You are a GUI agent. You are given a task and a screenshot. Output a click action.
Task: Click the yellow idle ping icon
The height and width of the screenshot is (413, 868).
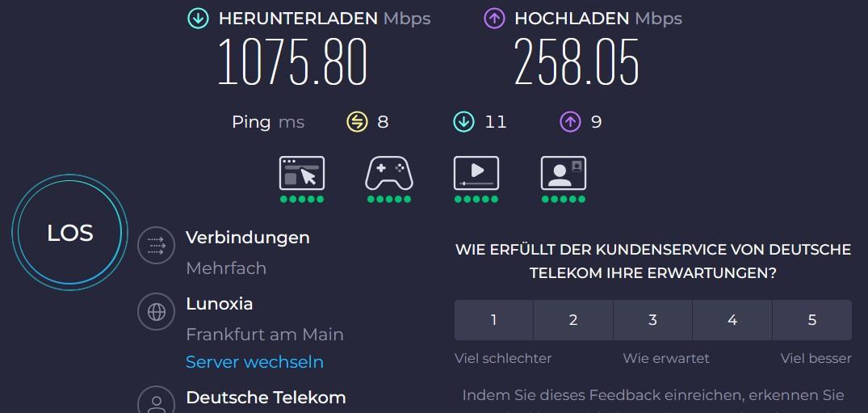[357, 122]
